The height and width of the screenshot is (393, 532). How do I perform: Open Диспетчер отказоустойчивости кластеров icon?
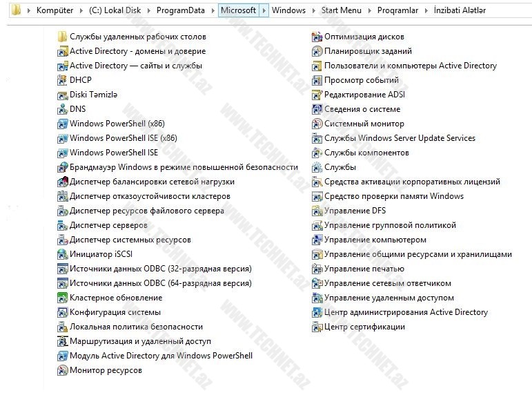(62, 197)
